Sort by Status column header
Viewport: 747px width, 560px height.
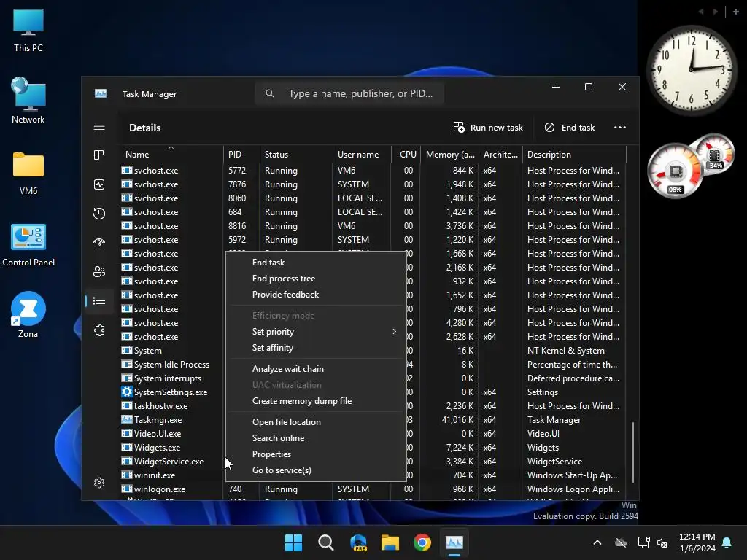[x=296, y=155]
